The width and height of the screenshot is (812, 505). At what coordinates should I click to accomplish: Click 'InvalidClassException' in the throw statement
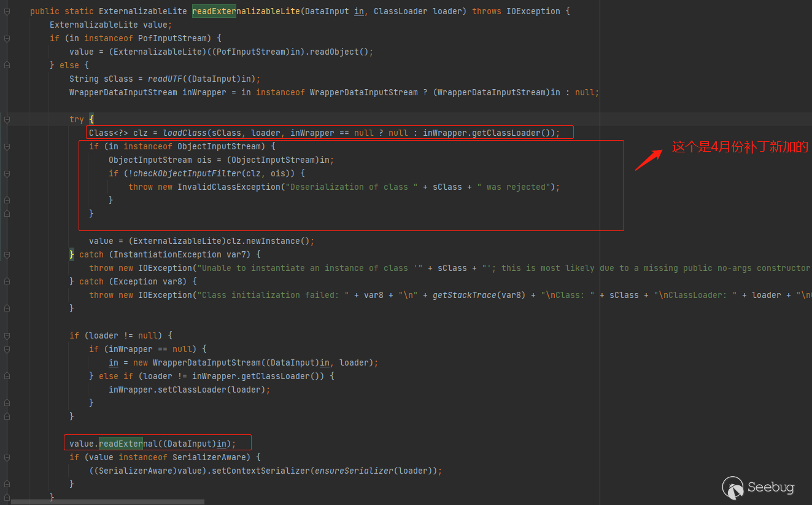pyautogui.click(x=229, y=187)
